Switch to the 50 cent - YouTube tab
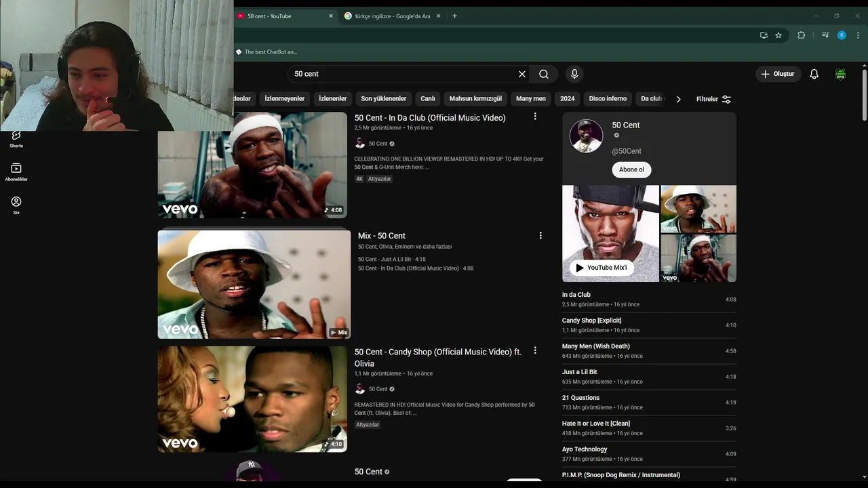The image size is (868, 488). [286, 16]
